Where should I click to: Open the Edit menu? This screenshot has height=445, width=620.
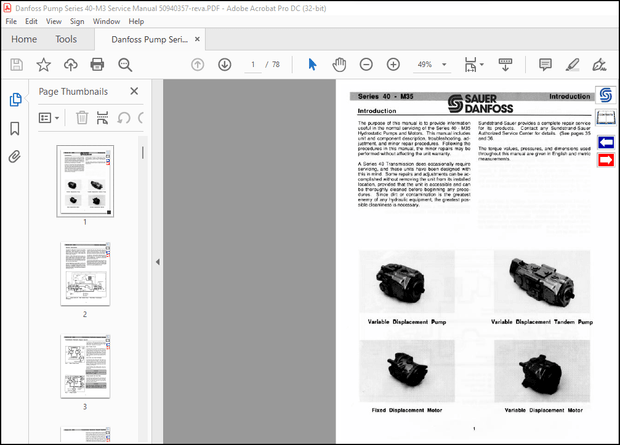click(31, 21)
